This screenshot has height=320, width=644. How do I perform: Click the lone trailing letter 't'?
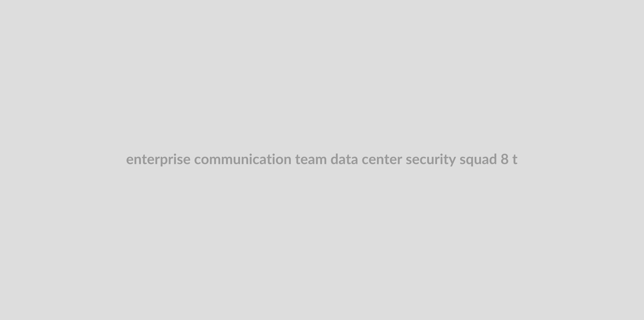[x=515, y=160]
